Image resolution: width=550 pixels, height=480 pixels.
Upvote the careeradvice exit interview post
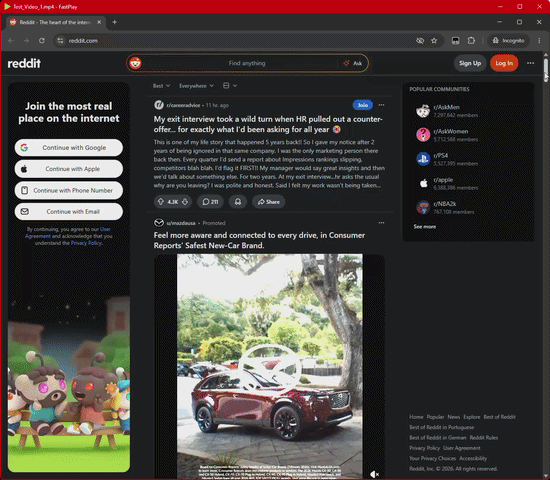(x=161, y=202)
